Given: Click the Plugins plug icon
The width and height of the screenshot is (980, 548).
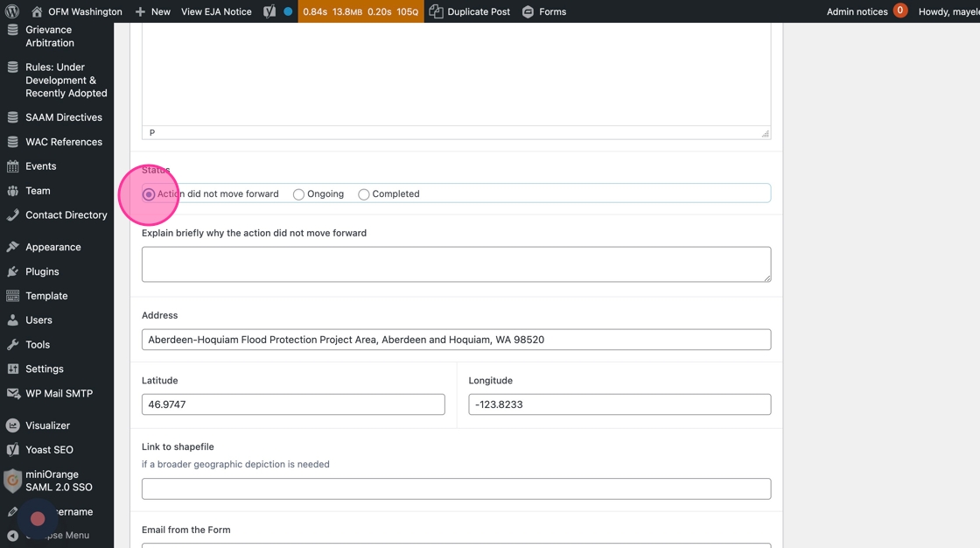Looking at the screenshot, I should click(12, 271).
